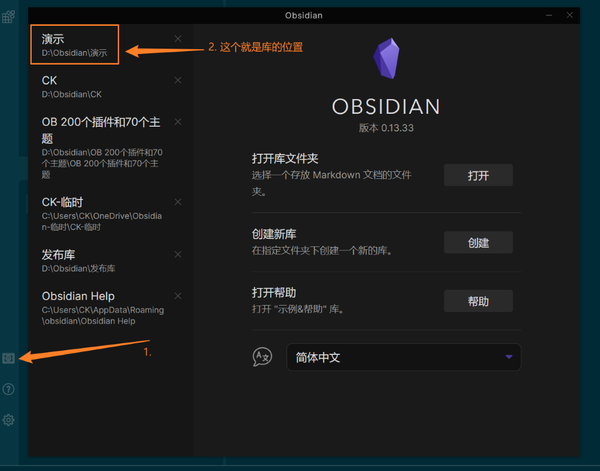
Task: Remove the 演示 vault from list
Action: click(x=178, y=39)
